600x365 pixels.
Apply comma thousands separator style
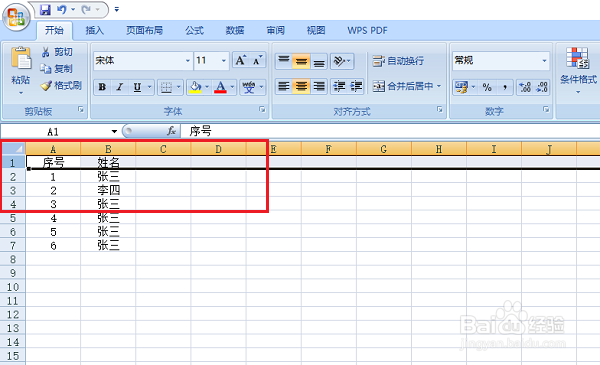pyautogui.click(x=505, y=87)
